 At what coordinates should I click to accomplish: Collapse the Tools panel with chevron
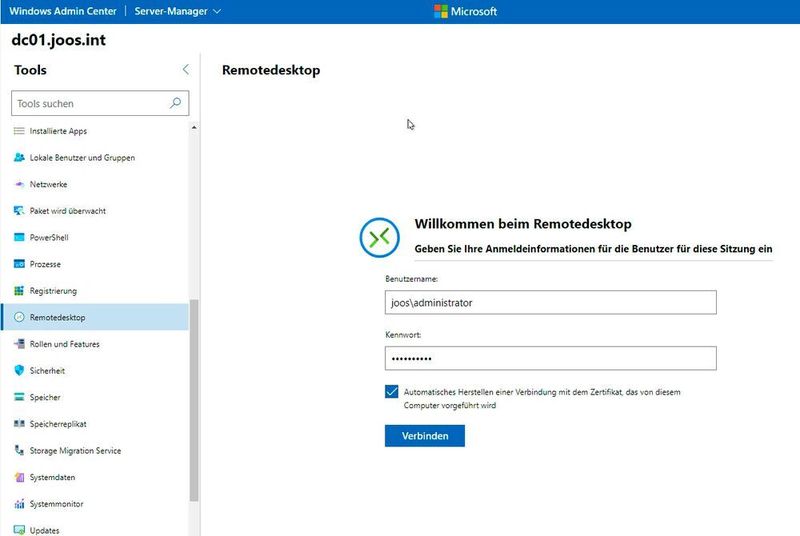coord(186,70)
